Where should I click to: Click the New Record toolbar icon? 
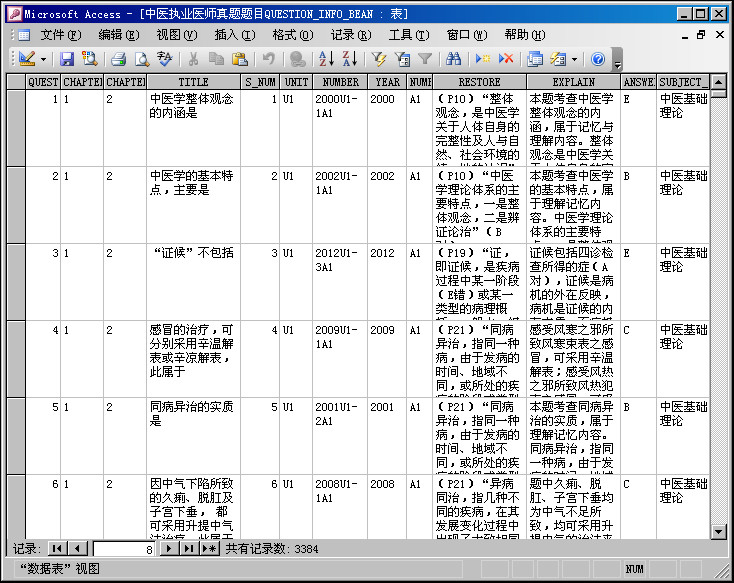(x=482, y=59)
